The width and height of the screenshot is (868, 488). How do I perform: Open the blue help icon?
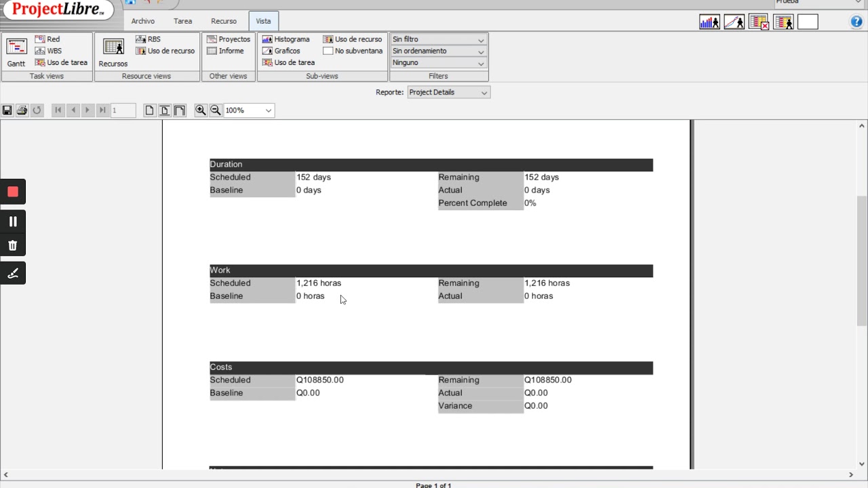pyautogui.click(x=856, y=22)
